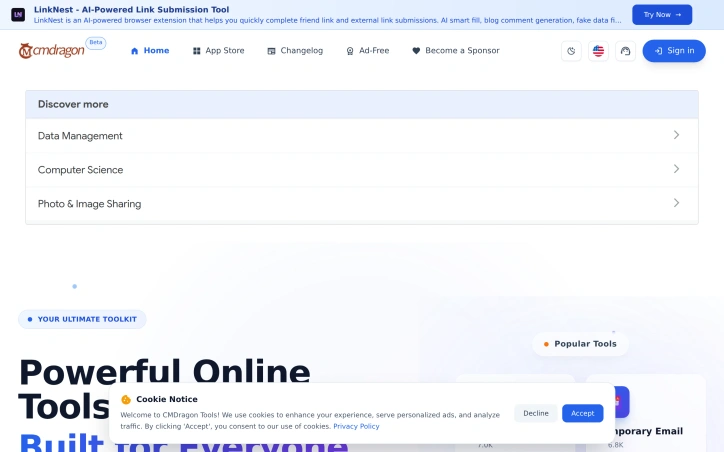Open the Privacy Policy link
Screen dimensions: 724x452
point(356,426)
